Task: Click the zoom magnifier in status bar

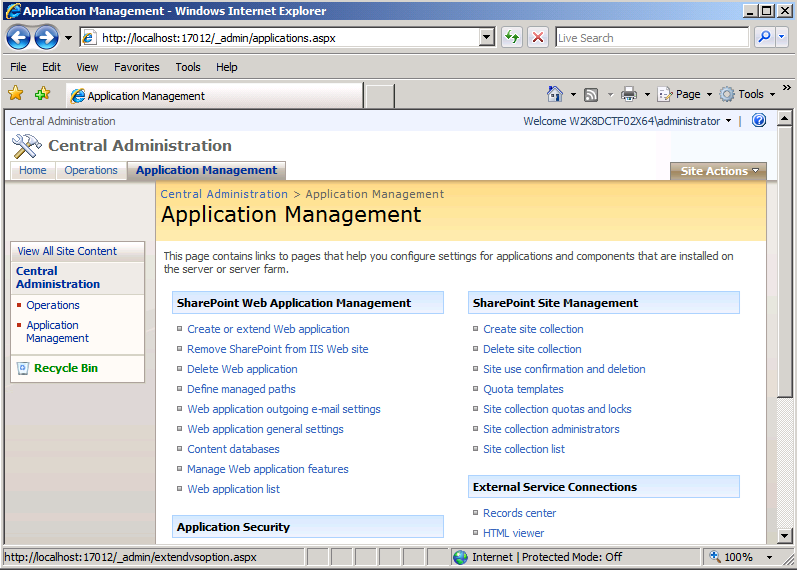Action: [715, 556]
